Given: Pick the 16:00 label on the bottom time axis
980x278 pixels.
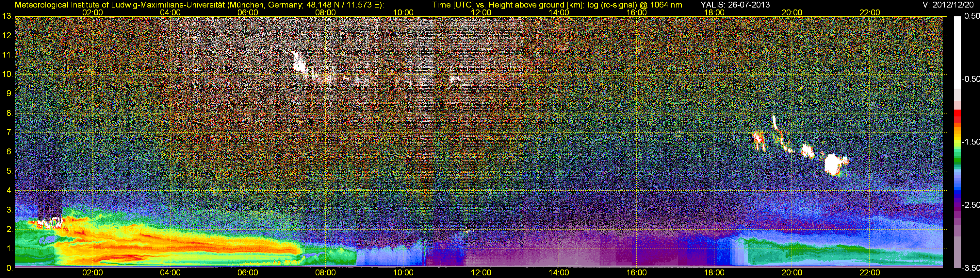Looking at the screenshot, I should [636, 273].
